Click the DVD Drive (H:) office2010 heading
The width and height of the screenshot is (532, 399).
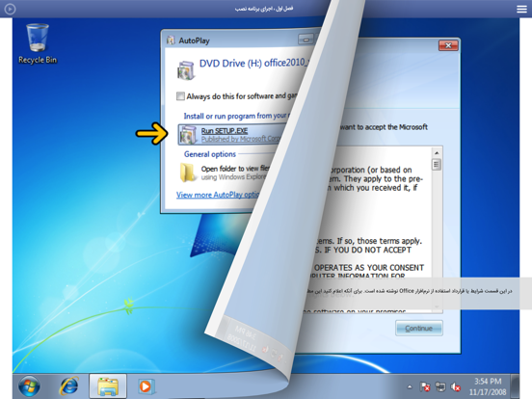pyautogui.click(x=254, y=63)
